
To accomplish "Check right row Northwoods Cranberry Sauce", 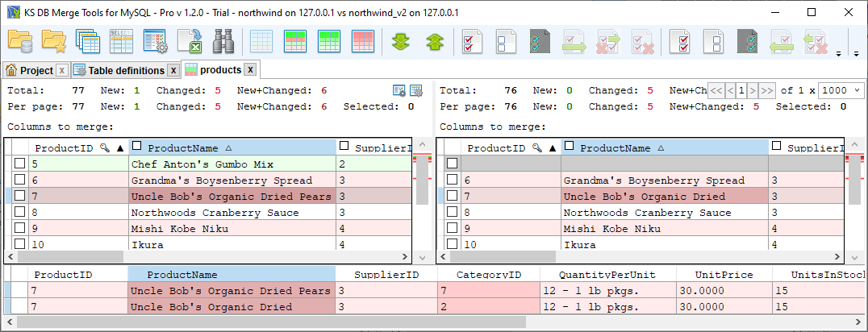I will [453, 212].
